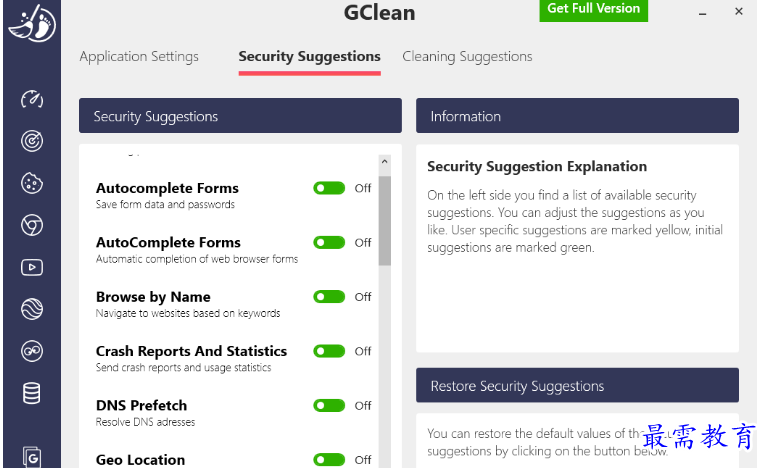Open the YouTube play icon section

[x=32, y=267]
